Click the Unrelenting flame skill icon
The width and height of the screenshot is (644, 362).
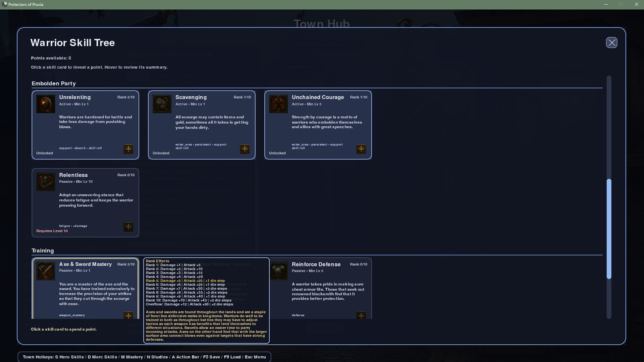46,104
